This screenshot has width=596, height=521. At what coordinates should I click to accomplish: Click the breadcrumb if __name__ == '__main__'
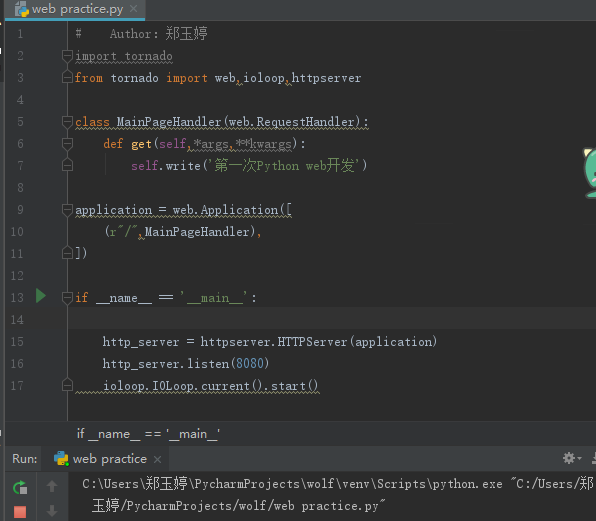[148, 434]
